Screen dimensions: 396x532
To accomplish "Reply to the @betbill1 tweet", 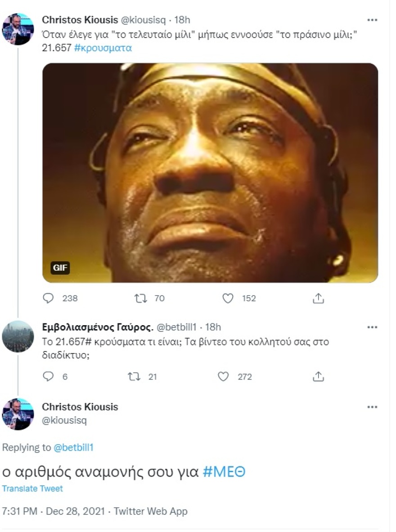I will (49, 377).
